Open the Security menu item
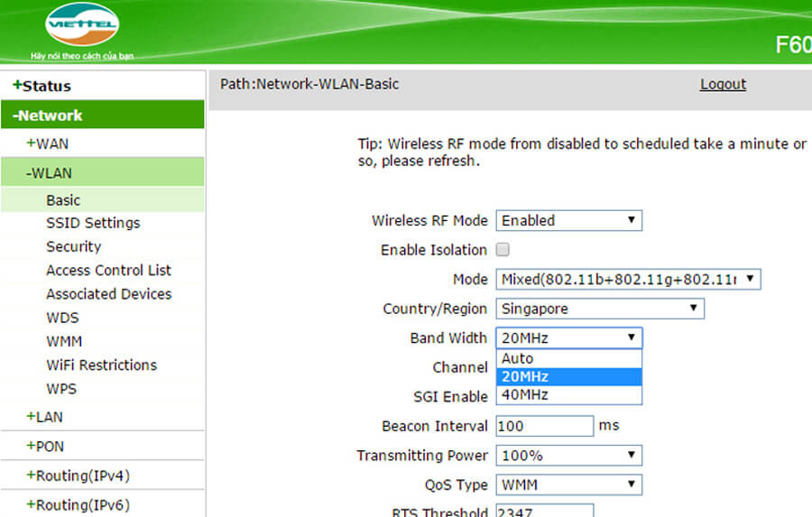Image resolution: width=812 pixels, height=517 pixels. (73, 246)
